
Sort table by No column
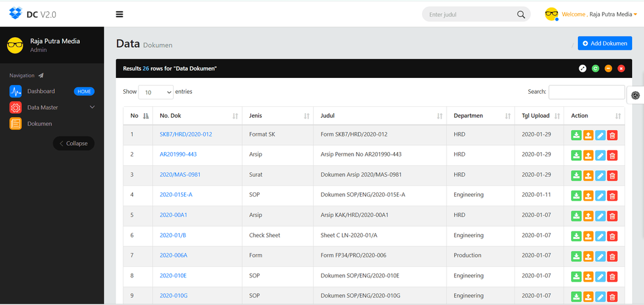coord(138,116)
